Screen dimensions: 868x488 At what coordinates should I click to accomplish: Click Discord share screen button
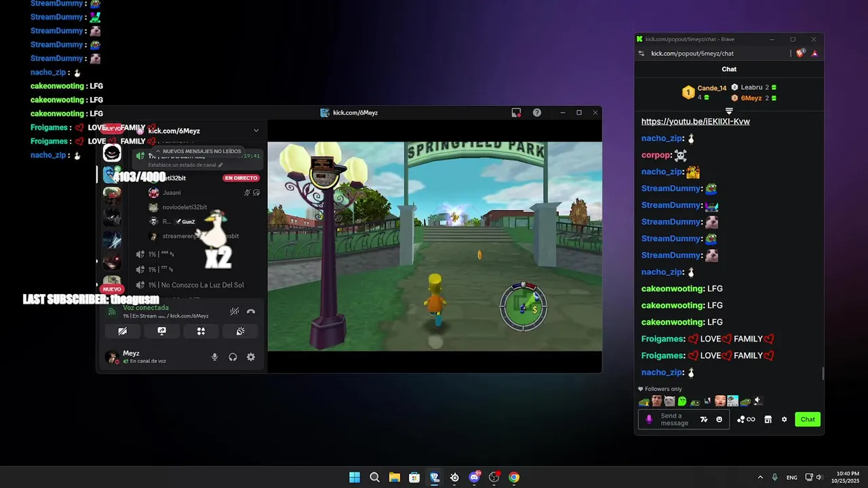click(x=161, y=331)
